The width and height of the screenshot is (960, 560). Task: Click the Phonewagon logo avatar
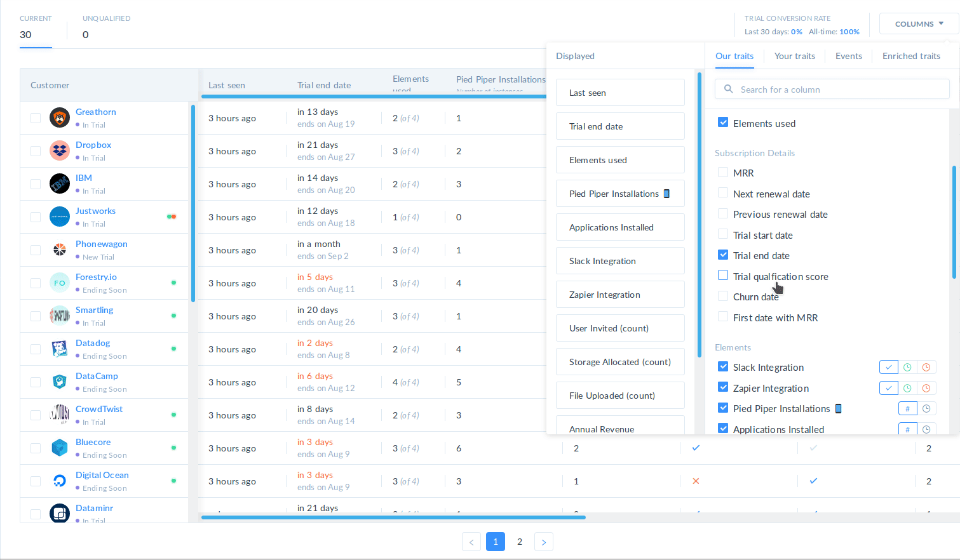(x=60, y=250)
